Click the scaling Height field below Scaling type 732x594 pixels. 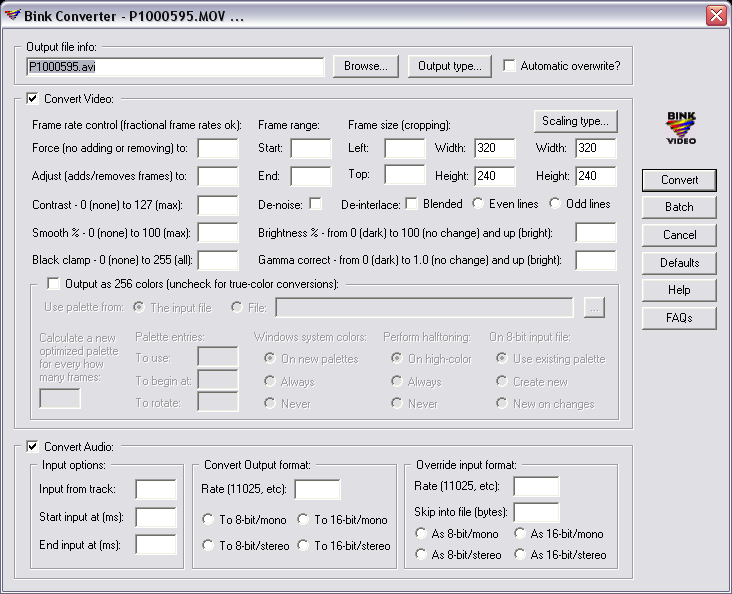tap(596, 177)
